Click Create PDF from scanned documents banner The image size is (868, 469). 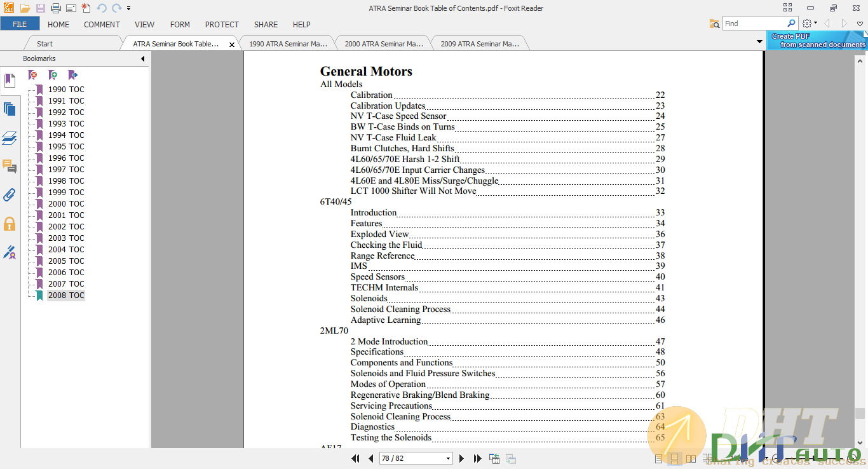point(817,41)
